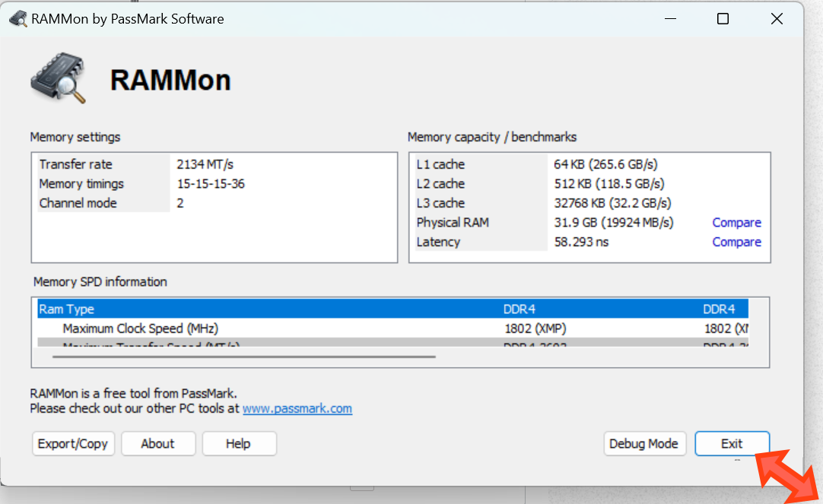Viewport: 823px width, 504px height.
Task: Maximize the RAMMon window
Action: pyautogui.click(x=723, y=19)
